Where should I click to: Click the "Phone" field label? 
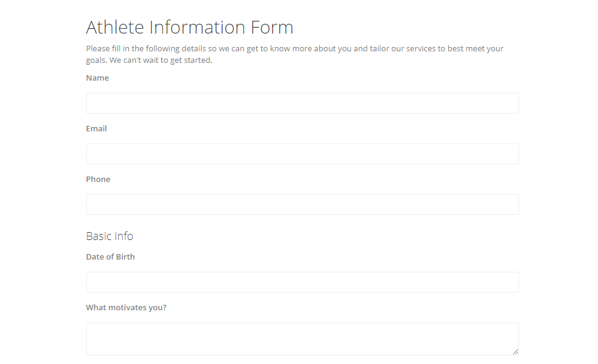pos(98,179)
